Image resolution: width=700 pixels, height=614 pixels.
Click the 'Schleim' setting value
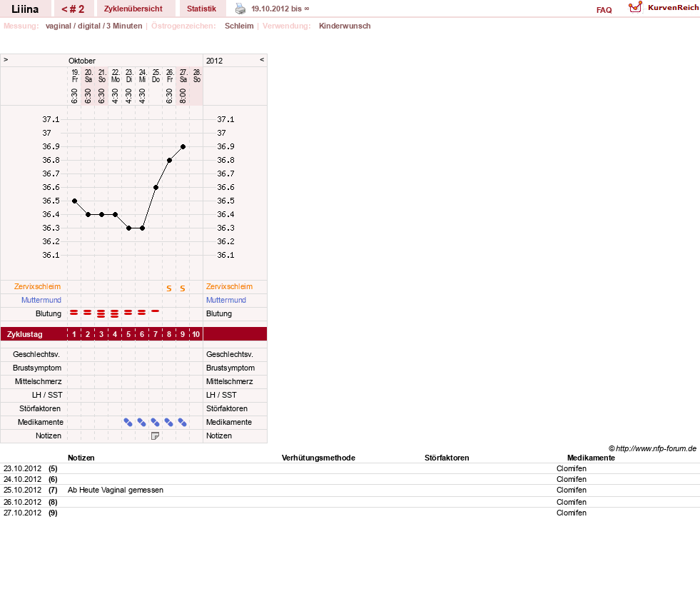click(239, 26)
